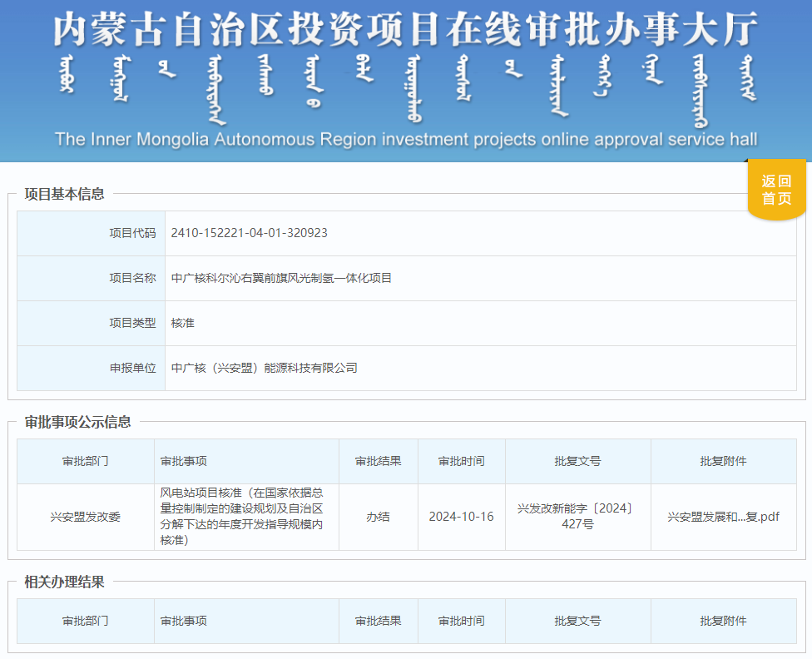Image resolution: width=812 pixels, height=659 pixels.
Task: Click the 返回首页 (return home) yellow ribbon button
Action: 775,189
